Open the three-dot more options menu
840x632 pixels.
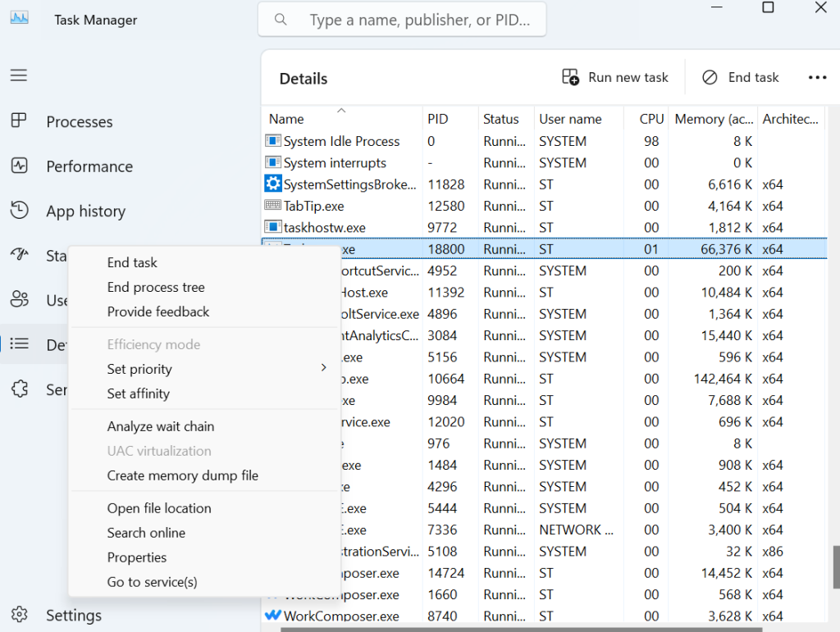(x=817, y=77)
